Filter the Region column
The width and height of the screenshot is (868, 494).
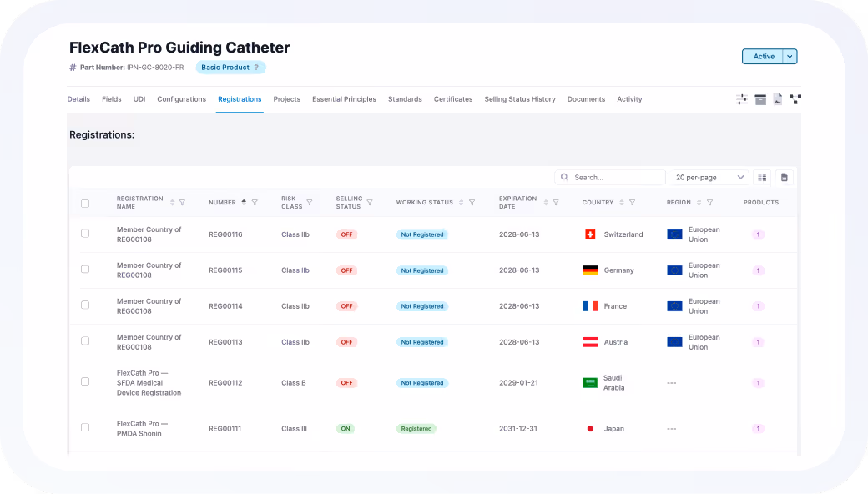pyautogui.click(x=709, y=203)
